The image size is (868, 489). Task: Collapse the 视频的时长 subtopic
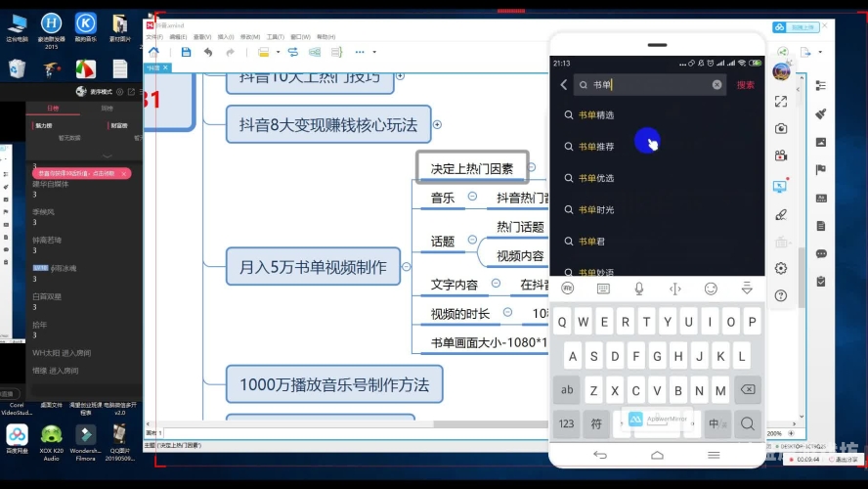(507, 312)
